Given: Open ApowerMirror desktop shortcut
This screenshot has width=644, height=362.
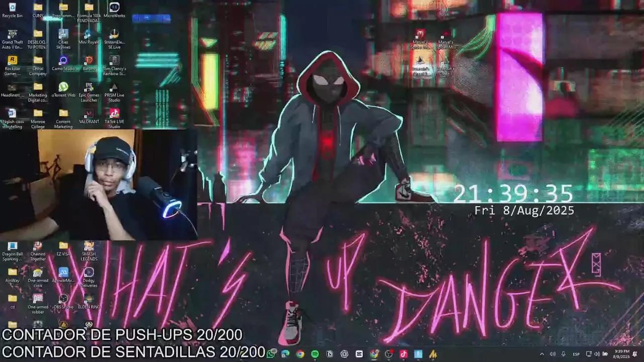Looking at the screenshot, I should click(63, 275).
